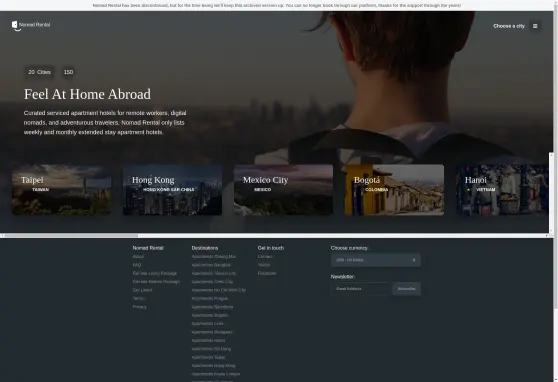Open Apartments Da Nang link
The height and width of the screenshot is (382, 558).
(211, 349)
